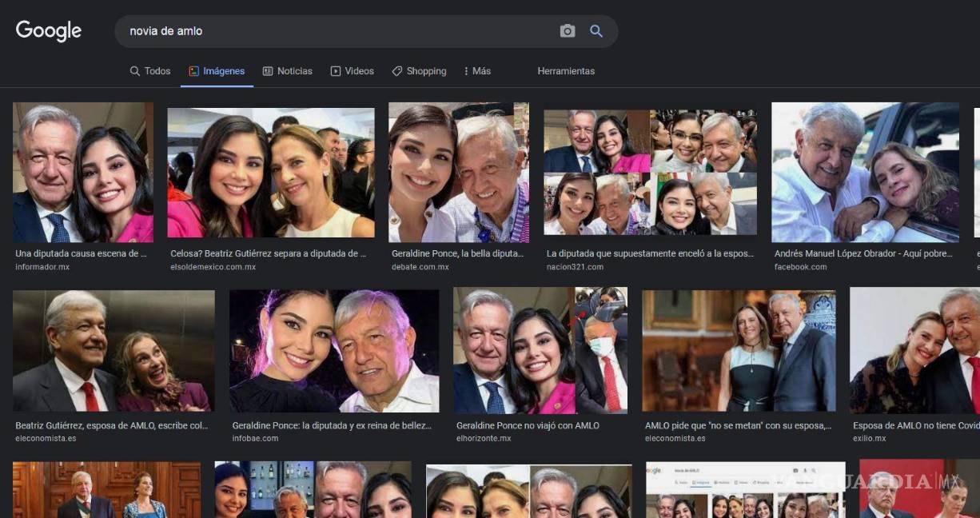This screenshot has width=980, height=518.
Task: Select the Imágenes tab
Action: (217, 71)
